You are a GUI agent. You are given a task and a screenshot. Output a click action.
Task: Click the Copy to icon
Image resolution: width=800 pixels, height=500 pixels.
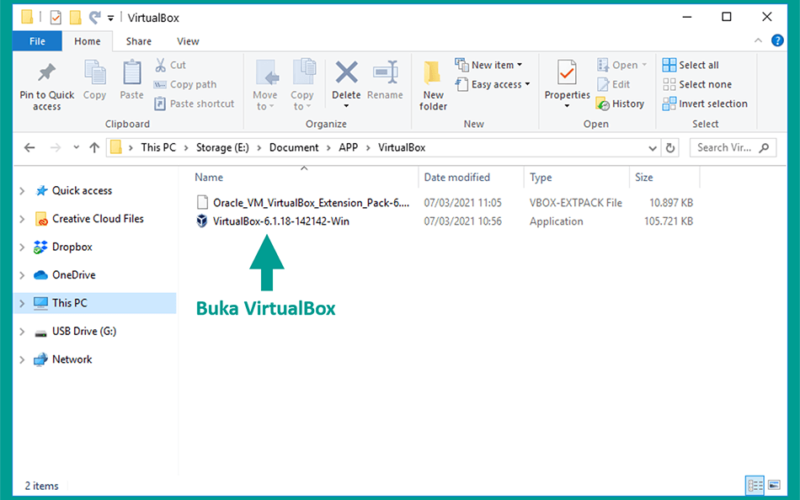click(304, 72)
